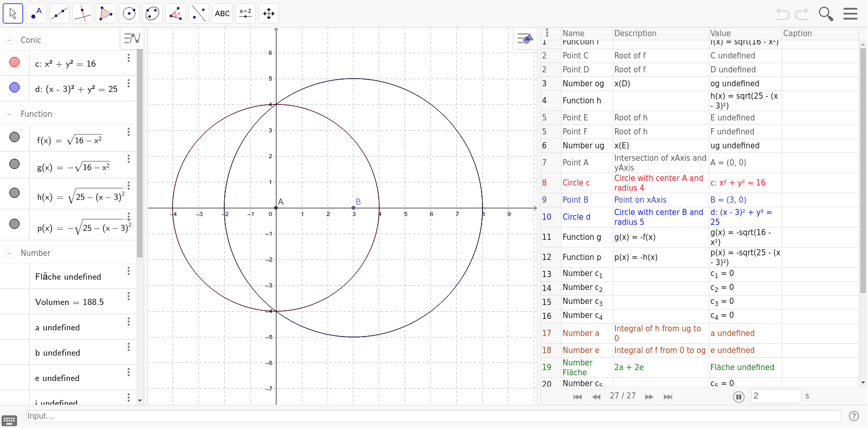Jump to last construction step

point(668,396)
